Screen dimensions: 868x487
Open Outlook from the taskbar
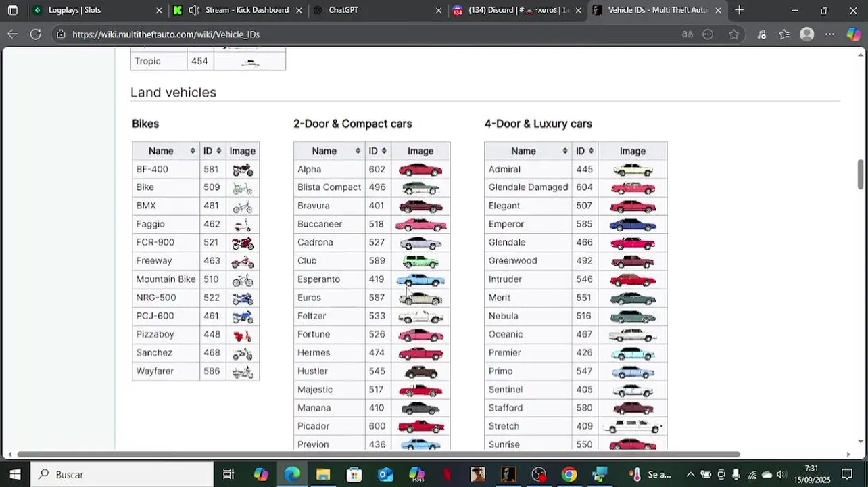pyautogui.click(x=385, y=474)
